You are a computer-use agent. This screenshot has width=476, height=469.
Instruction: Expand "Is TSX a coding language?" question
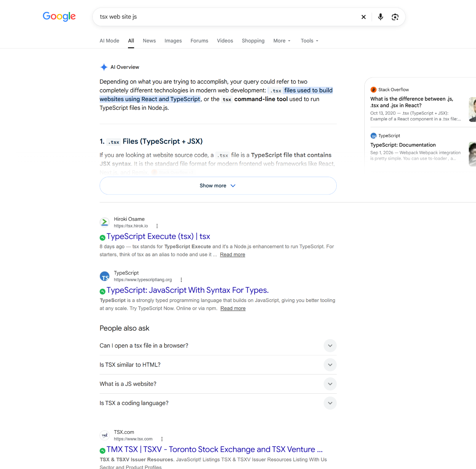218,403
